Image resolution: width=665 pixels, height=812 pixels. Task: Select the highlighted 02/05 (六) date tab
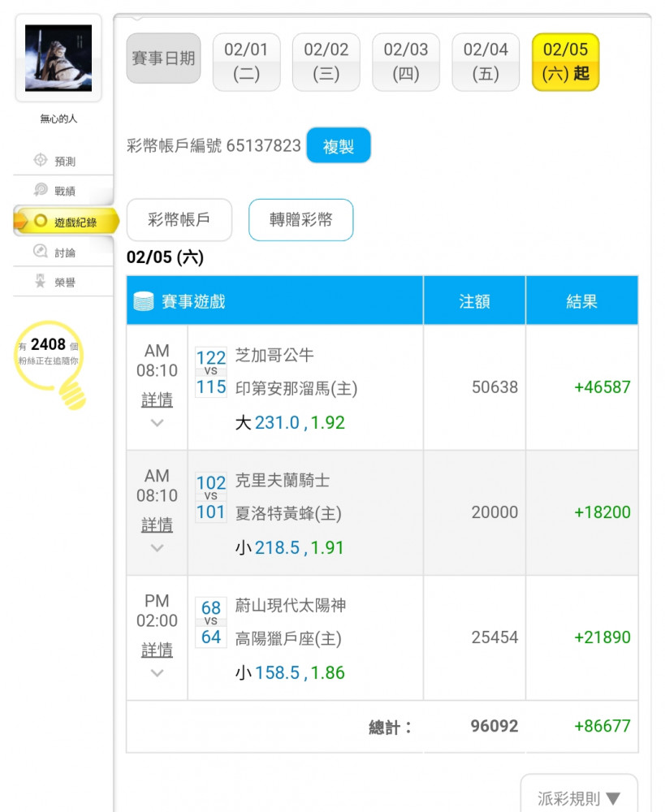(566, 63)
